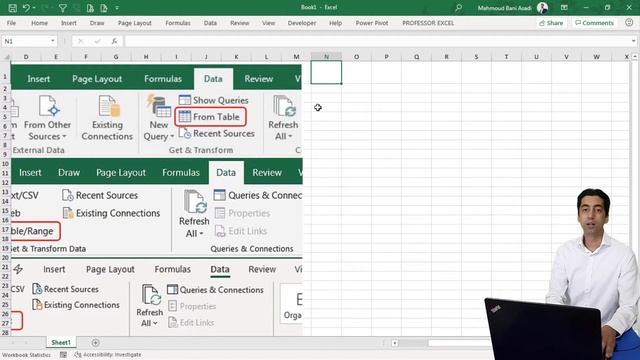Open the Help ribbon tab
The image size is (640, 360).
click(x=336, y=23)
